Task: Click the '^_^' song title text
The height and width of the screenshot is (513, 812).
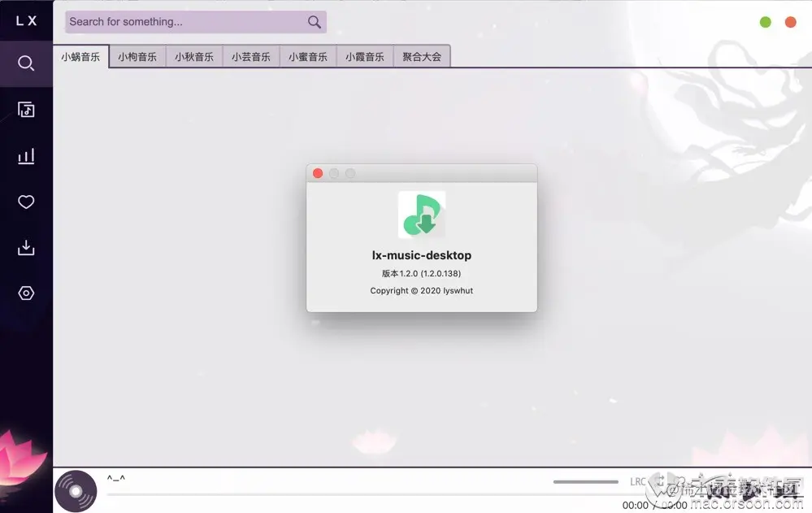Action: point(116,478)
